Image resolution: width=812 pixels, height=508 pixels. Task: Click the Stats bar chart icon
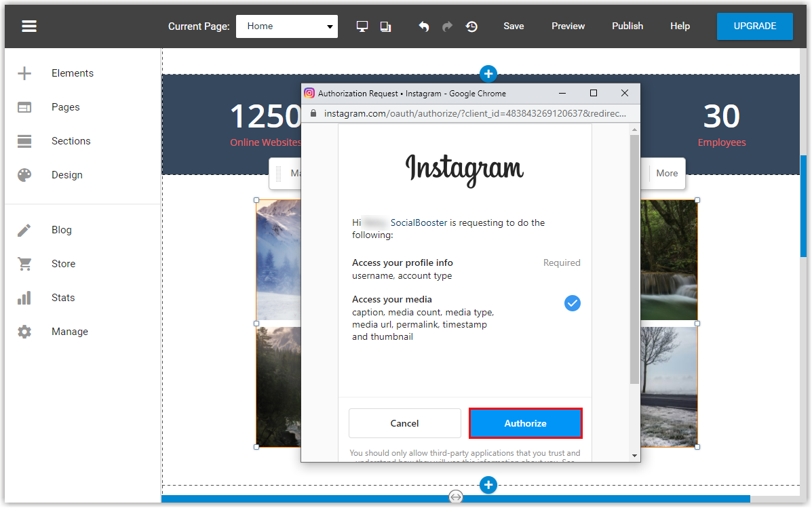(24, 298)
